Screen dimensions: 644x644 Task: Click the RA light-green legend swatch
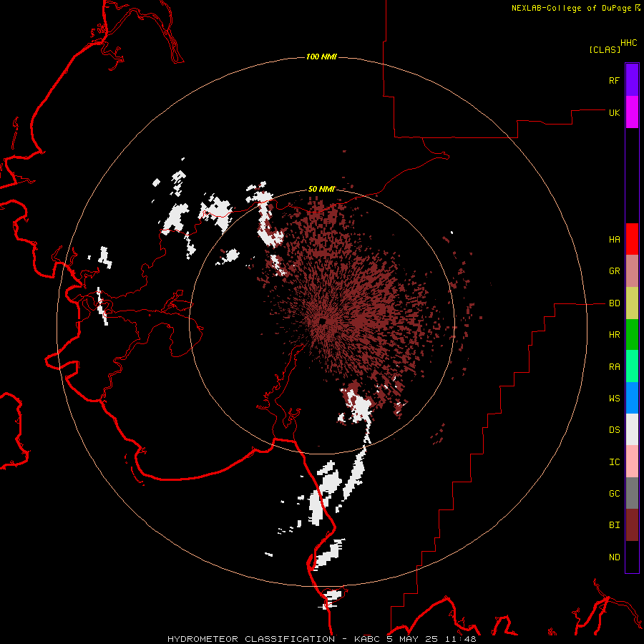click(x=632, y=366)
